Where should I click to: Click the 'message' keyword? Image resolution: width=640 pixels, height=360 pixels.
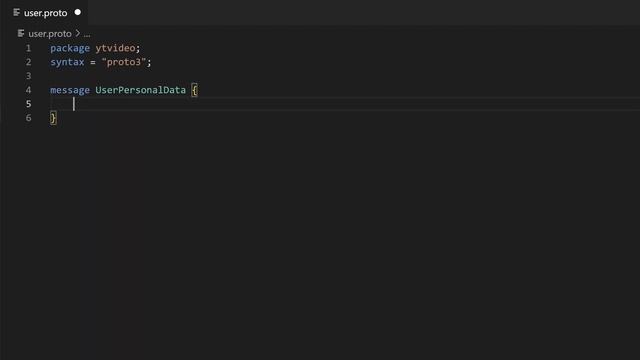pos(70,90)
